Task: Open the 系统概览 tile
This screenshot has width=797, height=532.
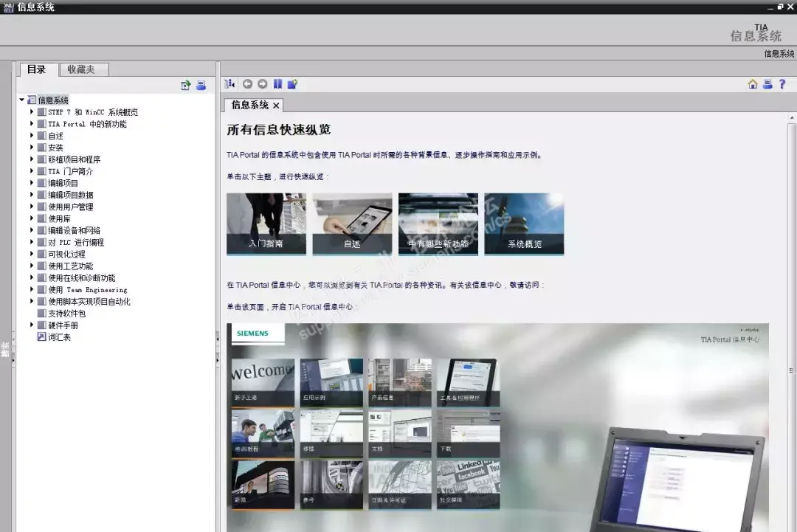Action: (x=524, y=224)
